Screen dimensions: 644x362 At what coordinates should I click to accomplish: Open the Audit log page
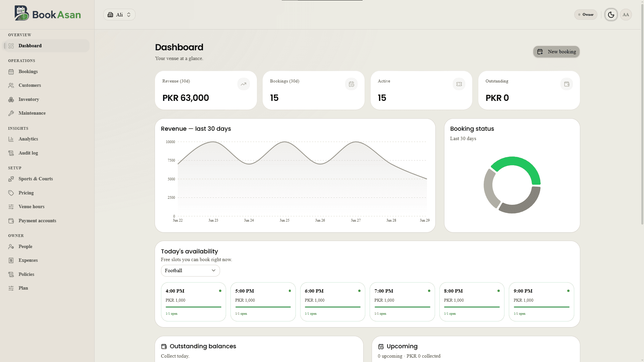pos(47,153)
